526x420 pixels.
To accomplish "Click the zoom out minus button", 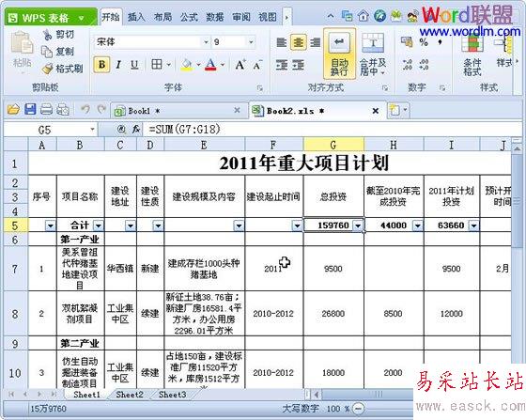I will pyautogui.click(x=359, y=409).
